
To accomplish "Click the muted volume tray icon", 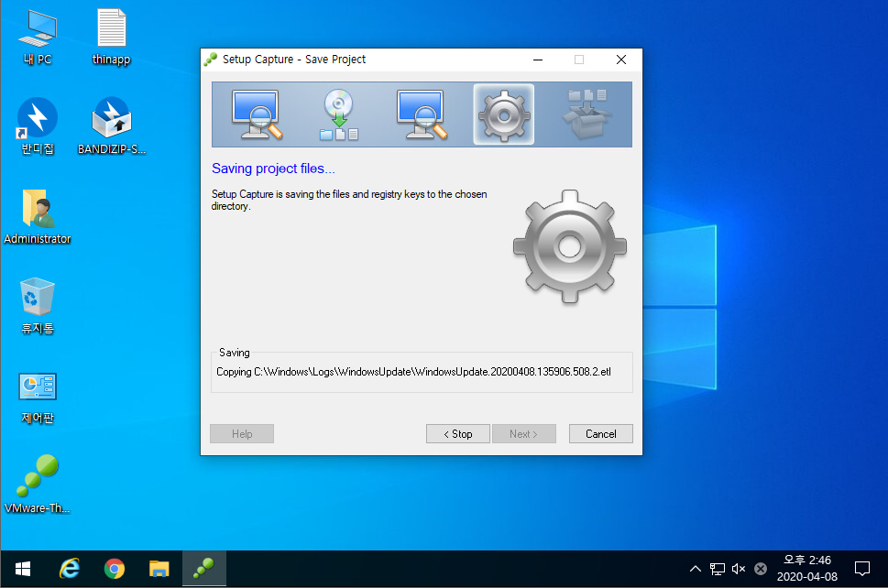I will coord(739,569).
